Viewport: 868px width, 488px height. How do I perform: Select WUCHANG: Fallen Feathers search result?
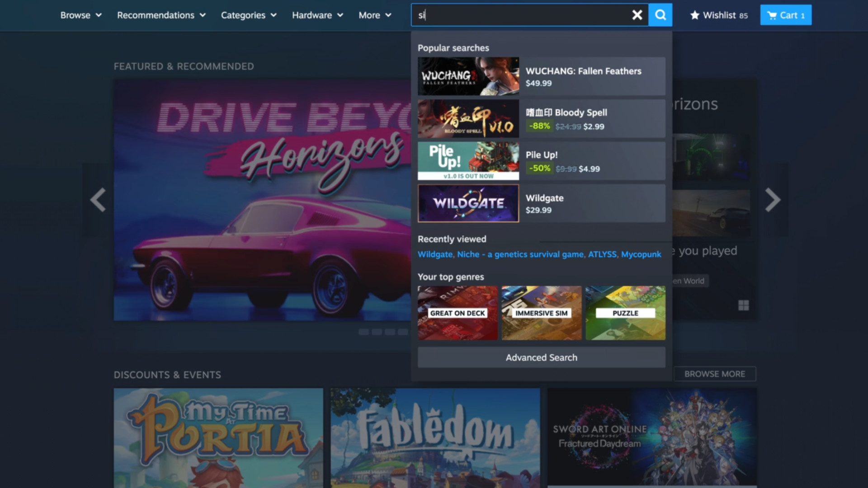(541, 76)
